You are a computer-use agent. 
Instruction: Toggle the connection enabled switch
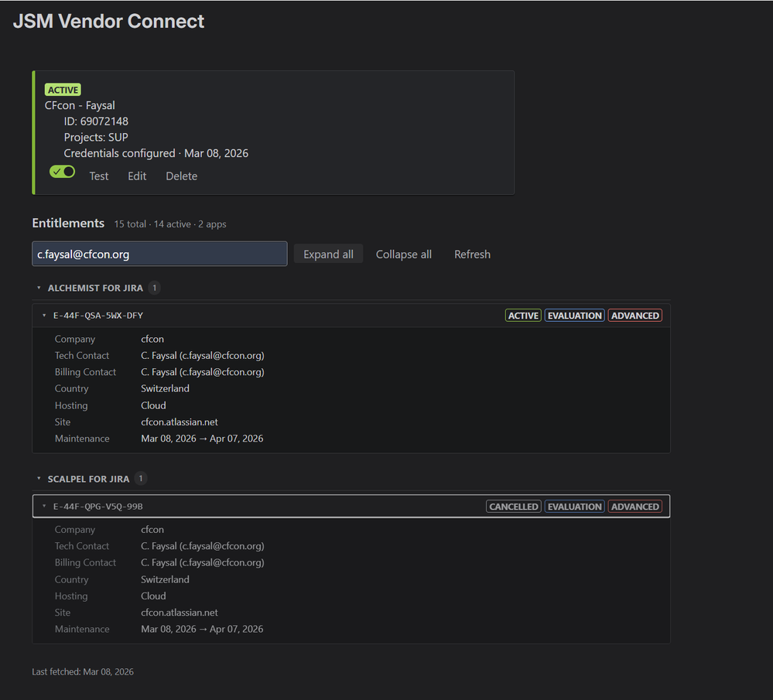[x=62, y=171]
